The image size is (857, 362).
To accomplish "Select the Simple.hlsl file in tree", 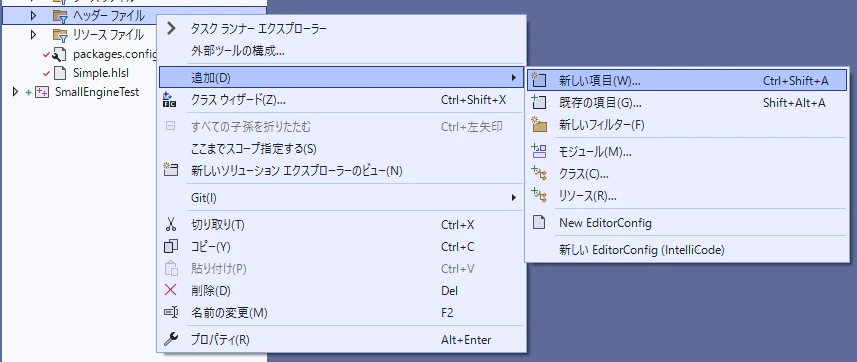I will click(101, 73).
